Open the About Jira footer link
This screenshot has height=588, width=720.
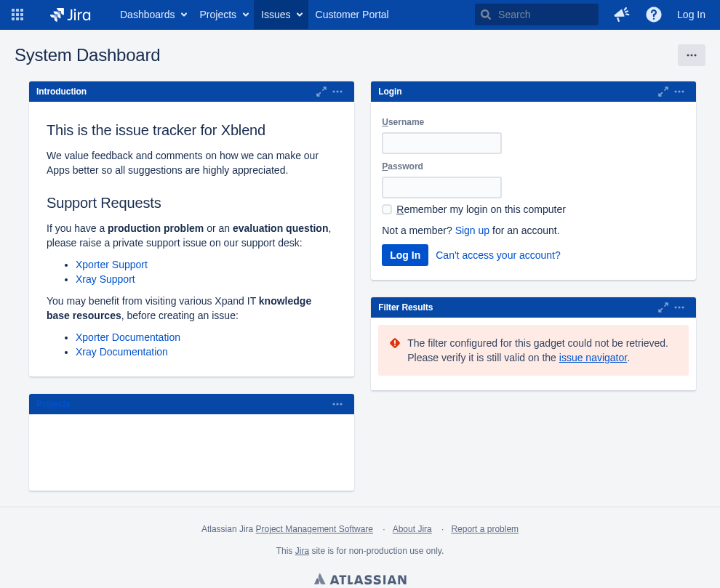[x=412, y=529]
